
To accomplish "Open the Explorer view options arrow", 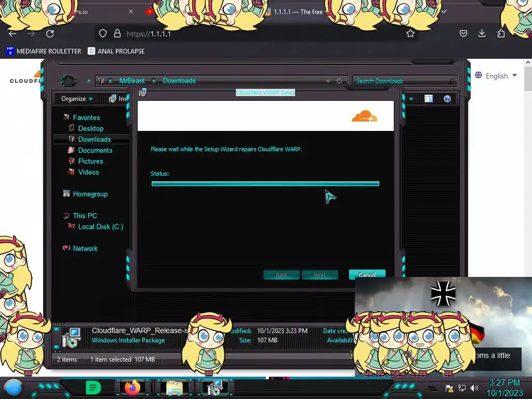I will (x=411, y=99).
